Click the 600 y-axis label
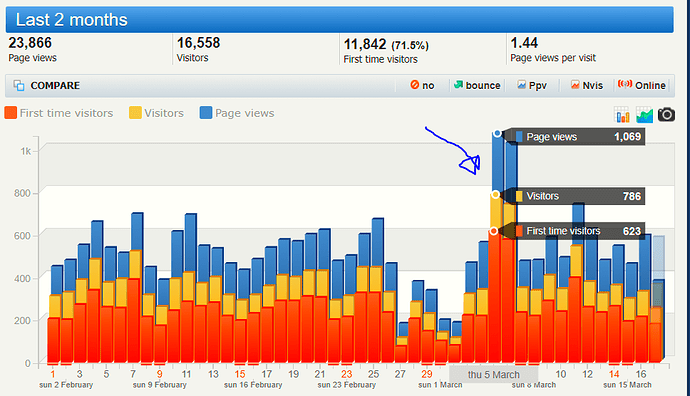The height and width of the screenshot is (396, 690). pyautogui.click(x=22, y=236)
